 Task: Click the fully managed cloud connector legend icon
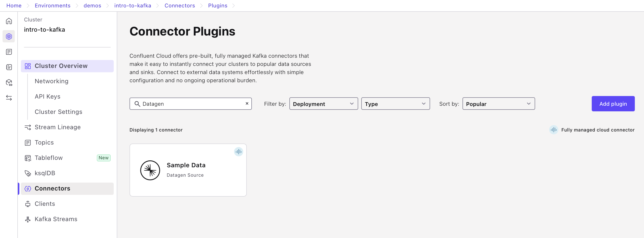pos(553,130)
